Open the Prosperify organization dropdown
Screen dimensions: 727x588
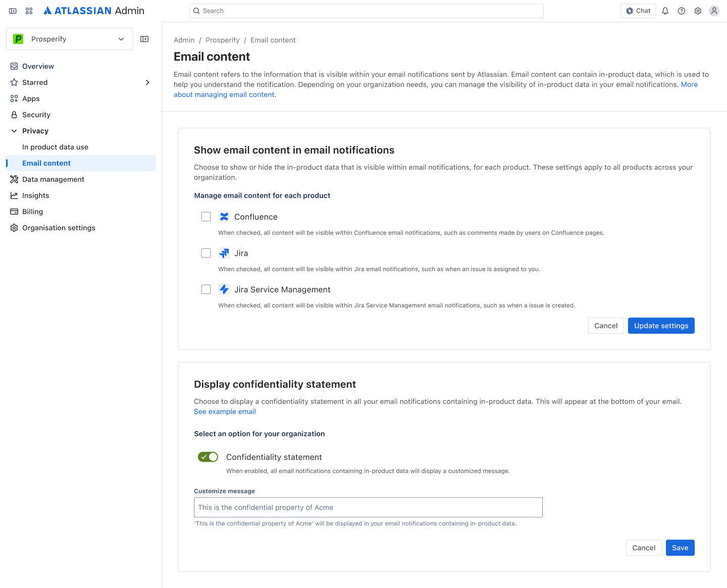coord(70,39)
